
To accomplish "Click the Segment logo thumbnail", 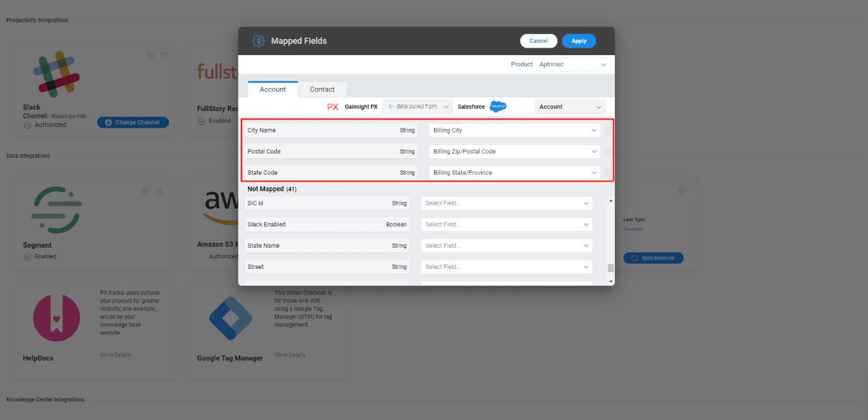I will (x=56, y=210).
